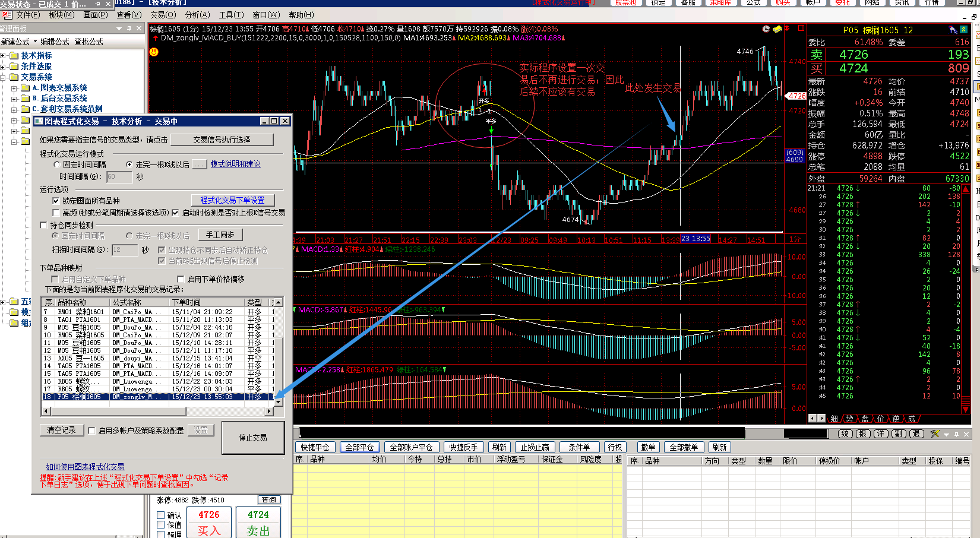Viewport: 980px width, 538px height.
Task: Click the yellow smiley face icon on chart
Action: point(154,52)
